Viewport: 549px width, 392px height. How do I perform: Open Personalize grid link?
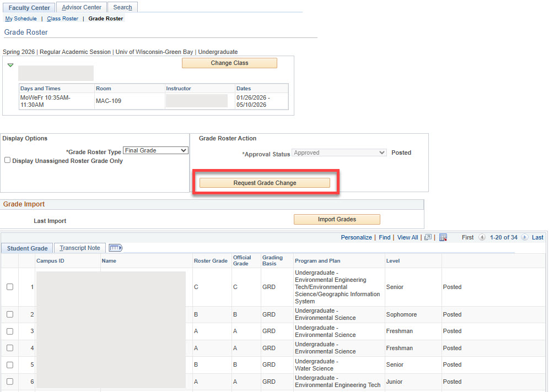(x=356, y=237)
